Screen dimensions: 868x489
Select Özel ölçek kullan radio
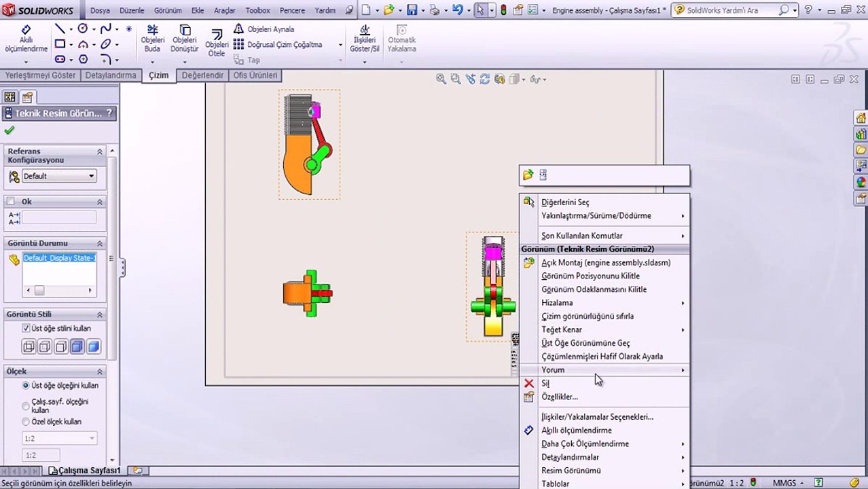(26, 422)
